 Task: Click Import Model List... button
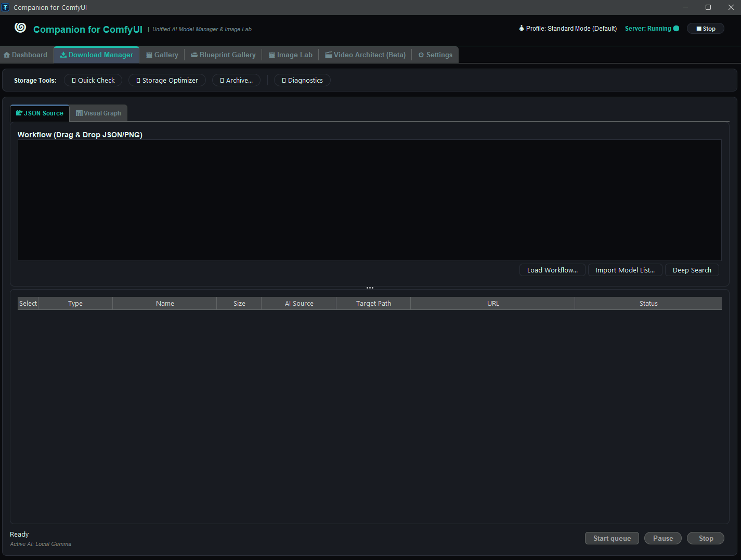click(x=625, y=270)
